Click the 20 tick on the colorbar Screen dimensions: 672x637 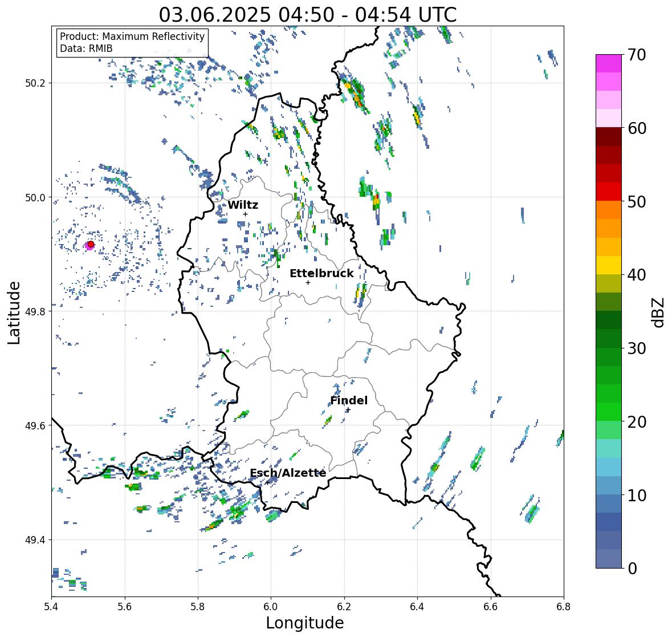(637, 421)
